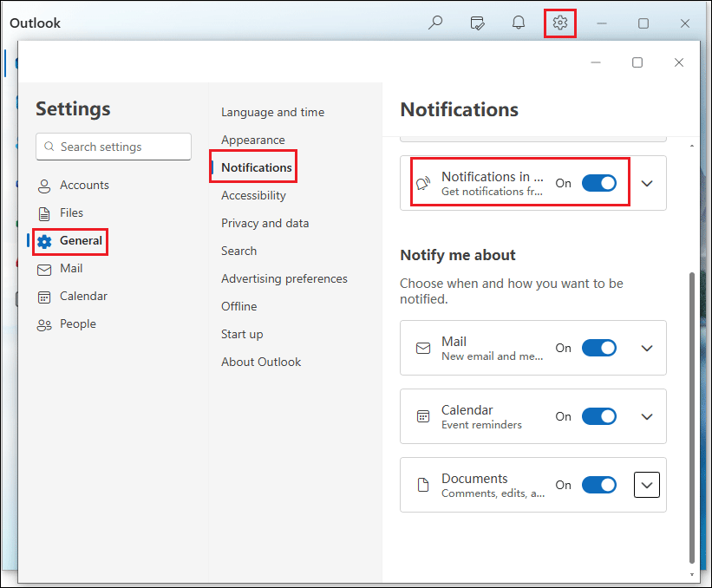Open the notifications bell in the top bar
Image resolution: width=712 pixels, height=588 pixels.
(x=518, y=23)
